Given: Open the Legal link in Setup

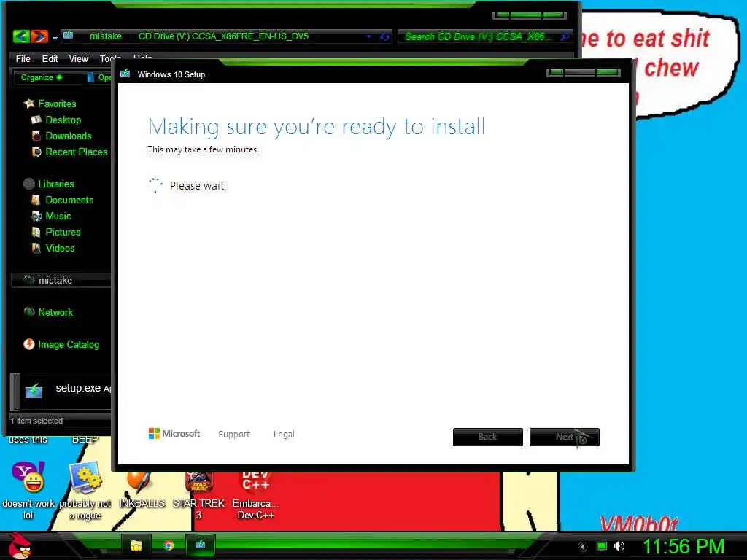Looking at the screenshot, I should [x=284, y=435].
